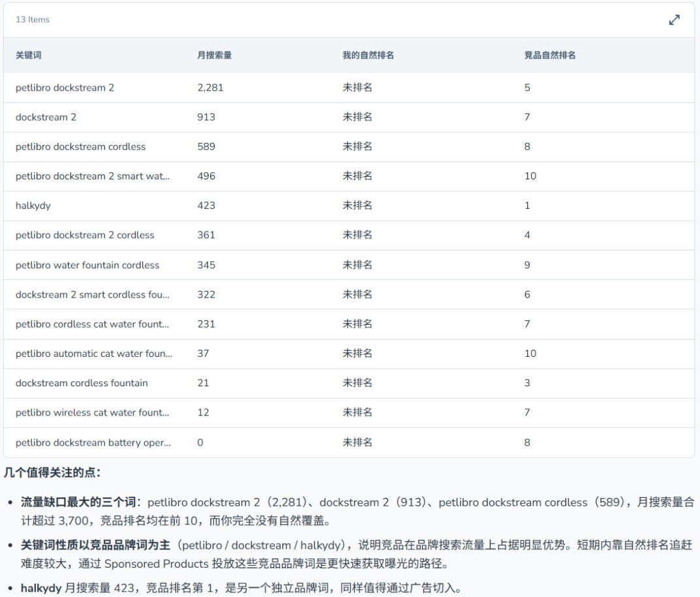Click search volume value 2,281
The height and width of the screenshot is (597, 700).
point(210,87)
